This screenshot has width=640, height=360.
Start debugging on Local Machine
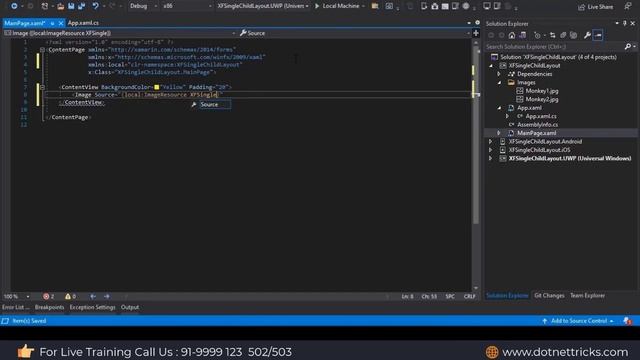337,6
